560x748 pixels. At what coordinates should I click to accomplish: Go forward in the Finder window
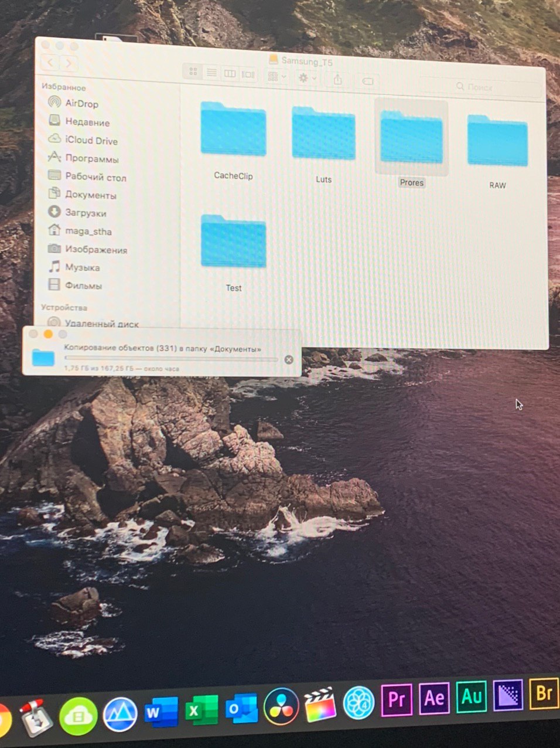click(x=69, y=63)
